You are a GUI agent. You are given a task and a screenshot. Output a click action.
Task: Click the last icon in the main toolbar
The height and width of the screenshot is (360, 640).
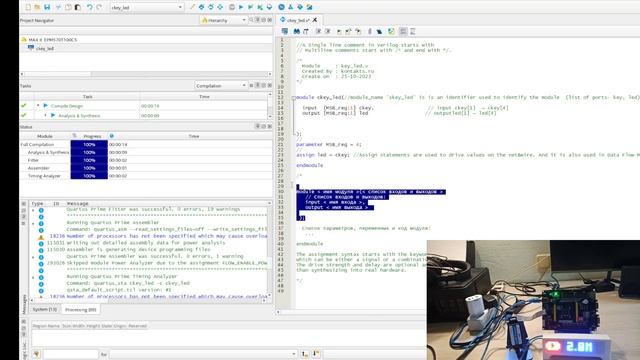point(309,7)
